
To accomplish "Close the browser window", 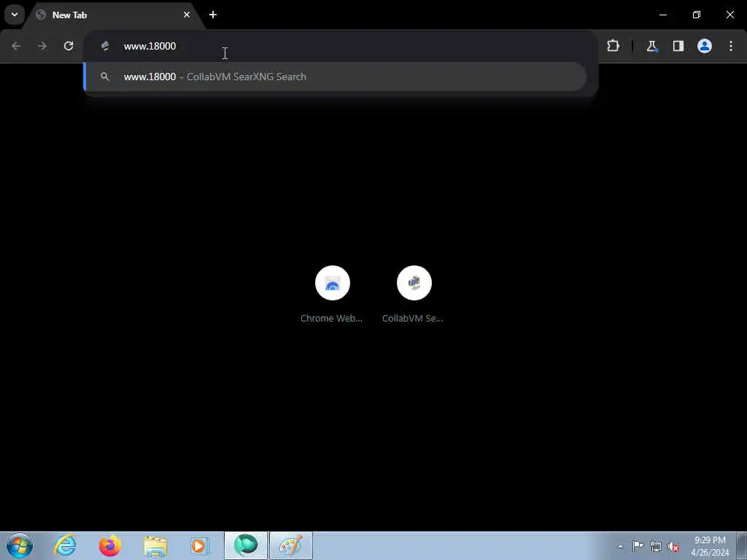I will [729, 15].
